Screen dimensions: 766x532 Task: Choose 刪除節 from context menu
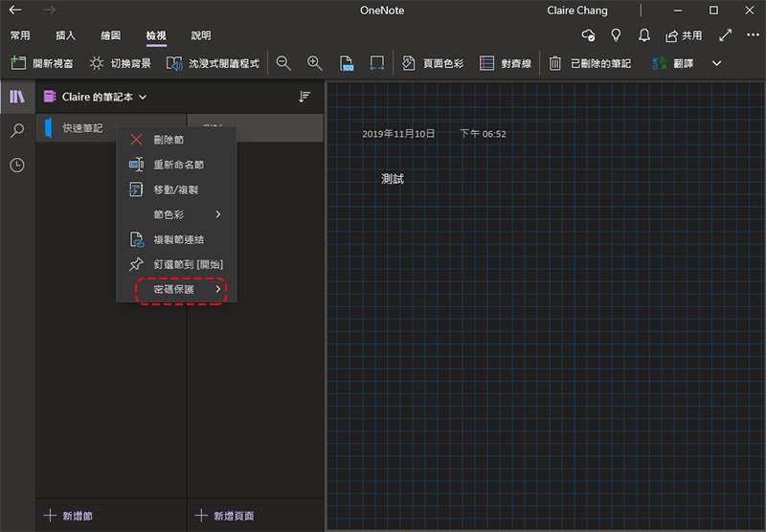[x=176, y=140]
